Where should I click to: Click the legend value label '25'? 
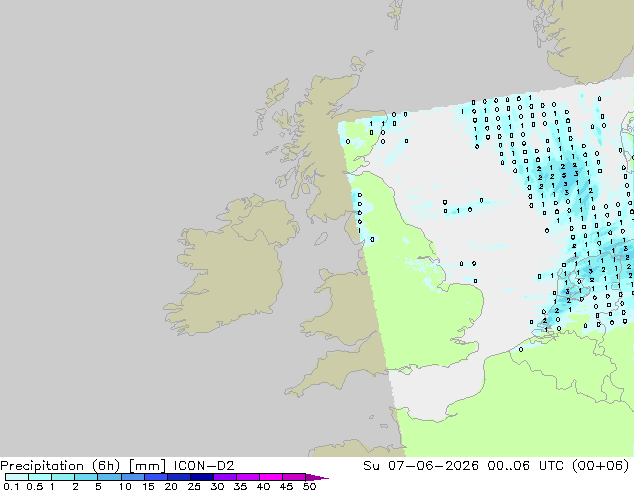[194, 486]
